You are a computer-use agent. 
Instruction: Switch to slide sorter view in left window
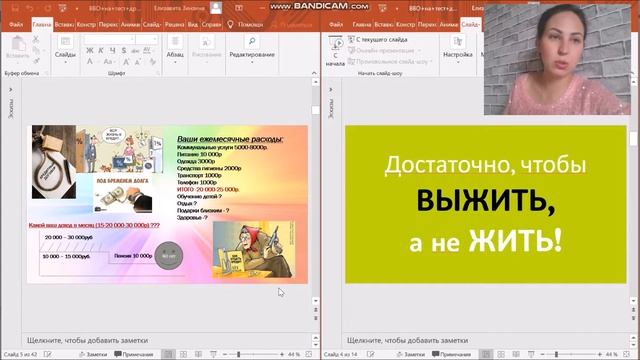coord(183,354)
